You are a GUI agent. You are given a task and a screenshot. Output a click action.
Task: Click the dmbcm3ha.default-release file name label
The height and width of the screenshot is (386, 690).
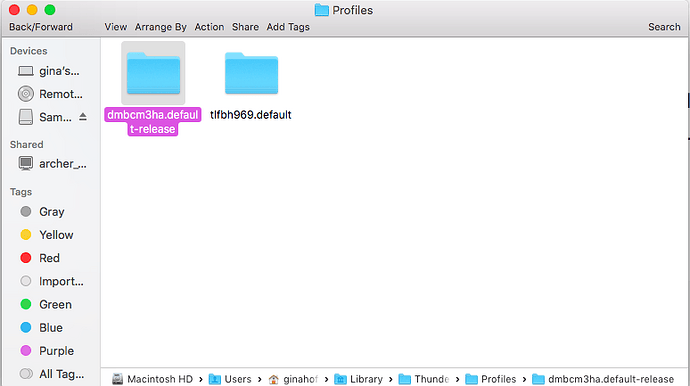point(153,122)
